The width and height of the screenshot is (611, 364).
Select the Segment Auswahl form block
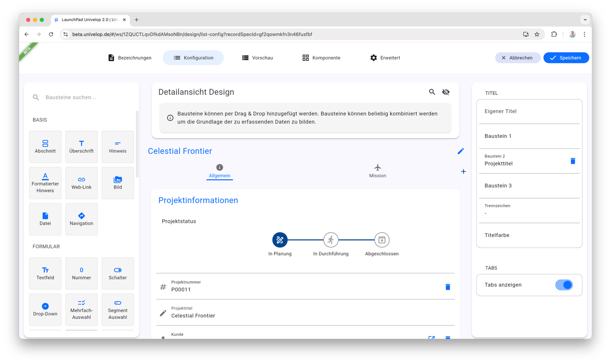coord(118,310)
